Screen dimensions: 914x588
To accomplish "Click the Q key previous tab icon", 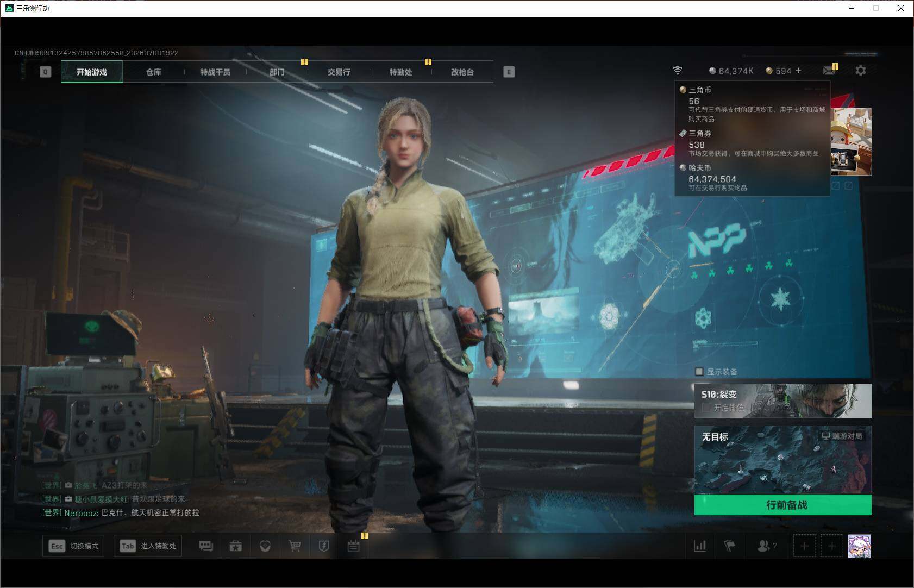I will (46, 72).
